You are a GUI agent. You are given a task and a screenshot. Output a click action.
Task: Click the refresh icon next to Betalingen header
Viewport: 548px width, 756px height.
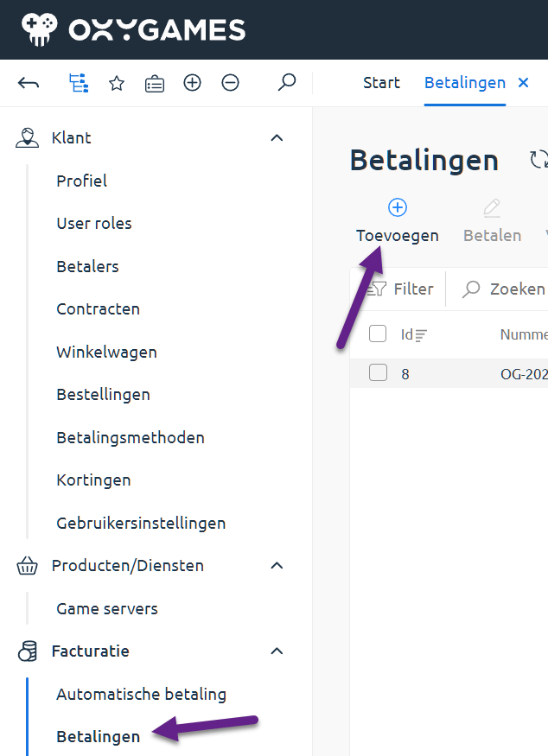[538, 159]
